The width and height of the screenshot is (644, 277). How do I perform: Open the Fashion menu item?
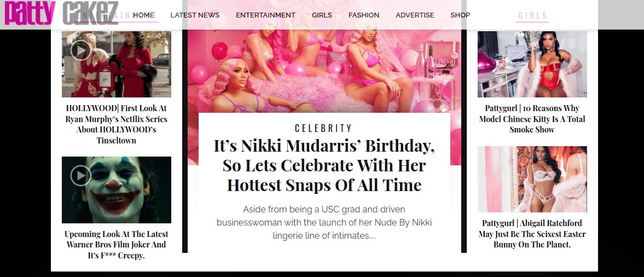[x=363, y=15]
